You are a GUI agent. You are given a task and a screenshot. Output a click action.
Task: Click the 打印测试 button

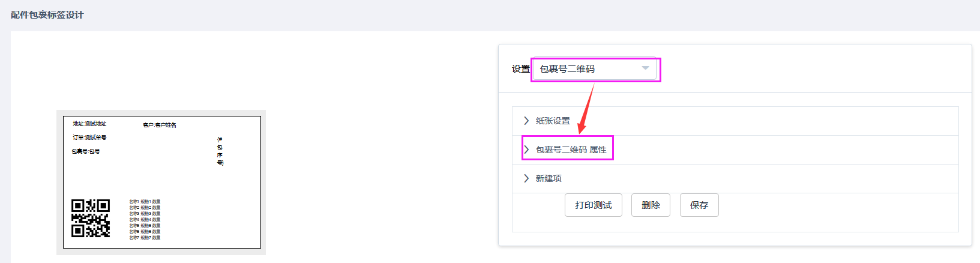(x=594, y=205)
